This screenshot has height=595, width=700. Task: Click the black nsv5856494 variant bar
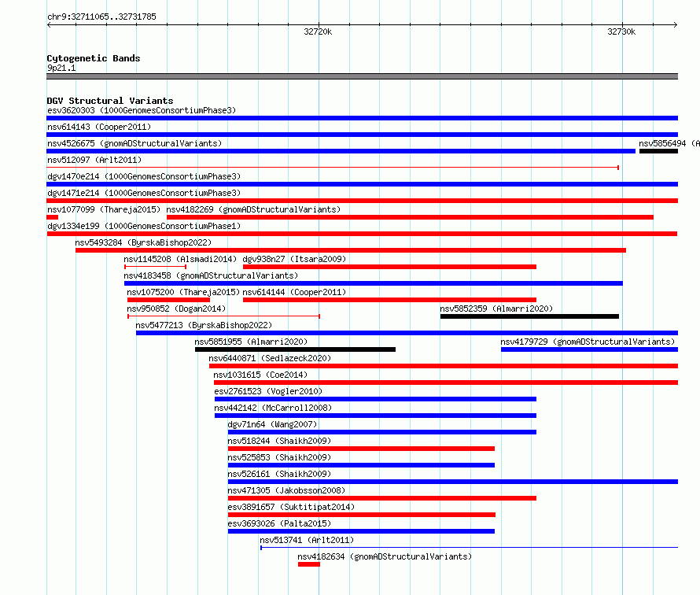point(658,151)
